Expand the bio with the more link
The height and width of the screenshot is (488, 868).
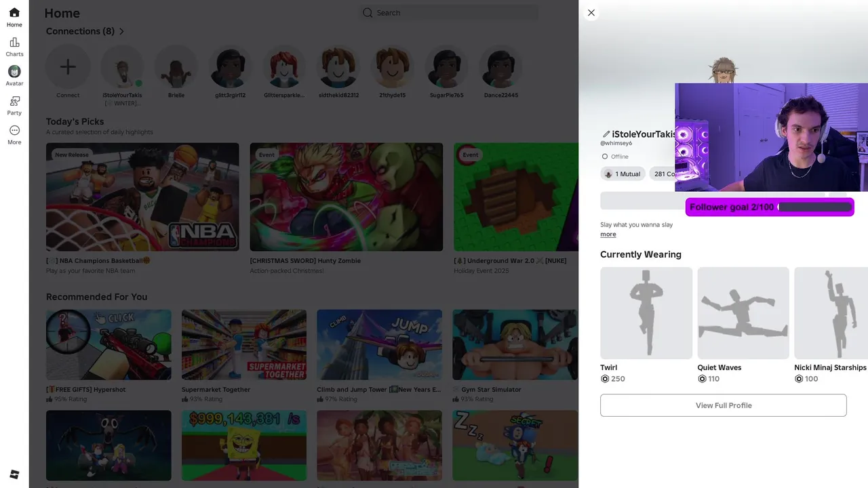click(608, 235)
